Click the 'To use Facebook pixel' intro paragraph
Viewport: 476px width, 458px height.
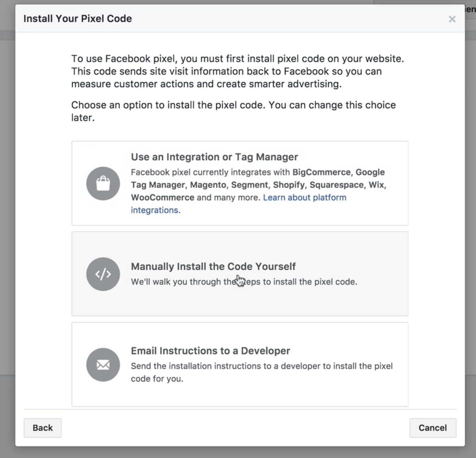pyautogui.click(x=238, y=71)
